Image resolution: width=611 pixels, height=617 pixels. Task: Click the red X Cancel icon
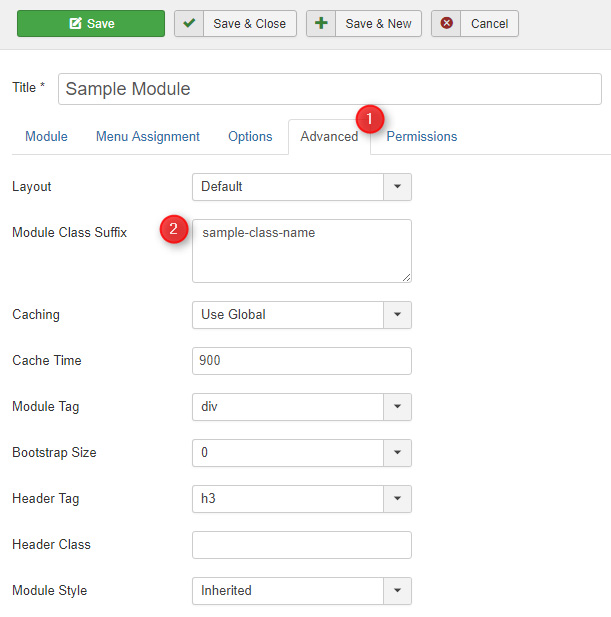pyautogui.click(x=446, y=24)
